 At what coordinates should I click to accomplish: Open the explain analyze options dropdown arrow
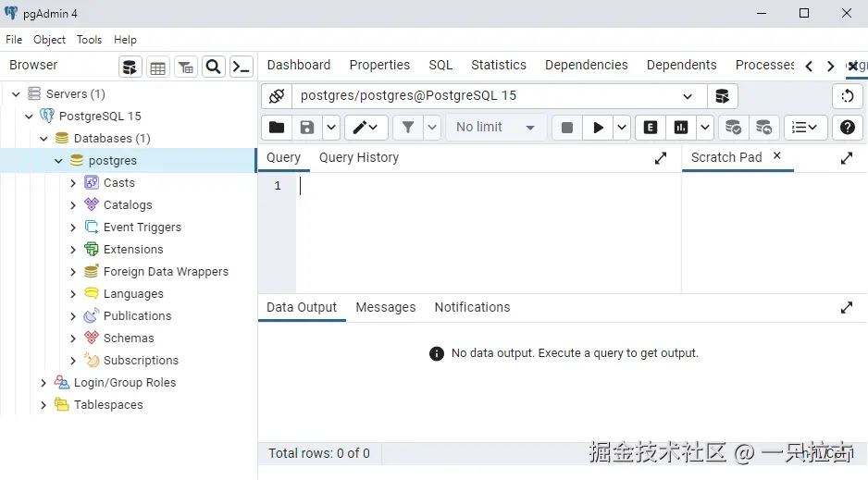tap(705, 128)
